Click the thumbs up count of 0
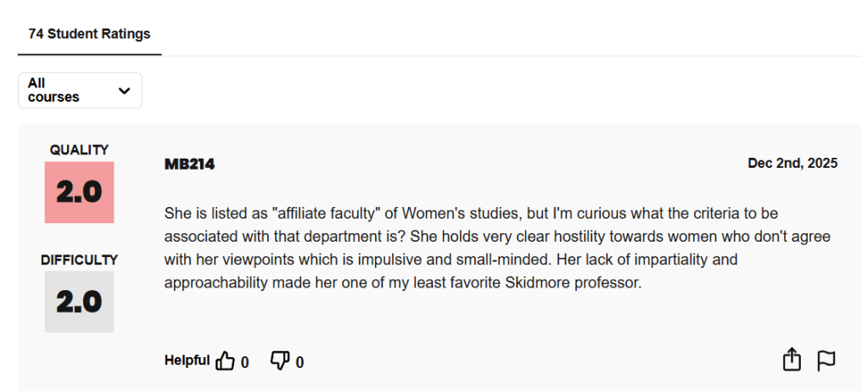The height and width of the screenshot is (391, 868). click(x=245, y=362)
